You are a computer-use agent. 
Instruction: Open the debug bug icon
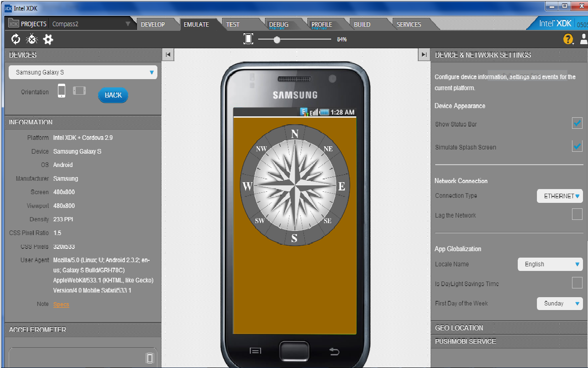[31, 39]
